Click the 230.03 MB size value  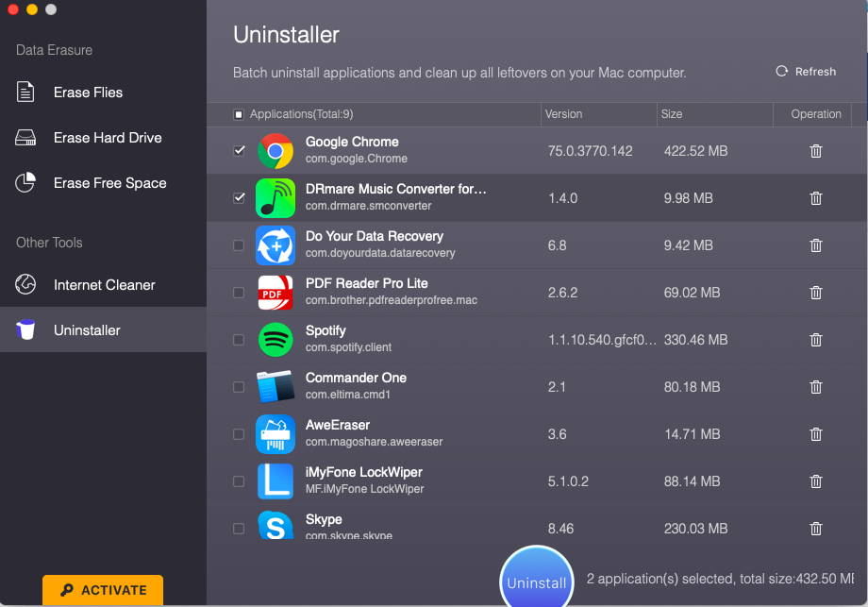[x=696, y=529]
